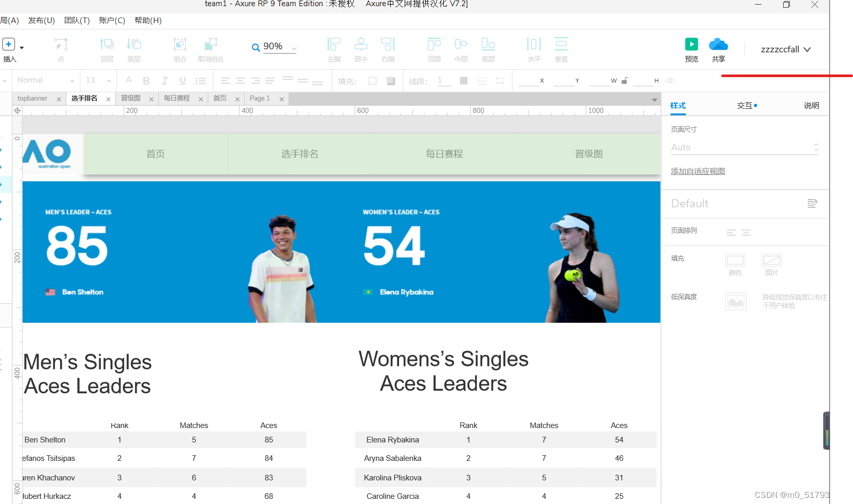This screenshot has height=504, width=853.
Task: Click 添加自适应视图 link
Action: (698, 171)
